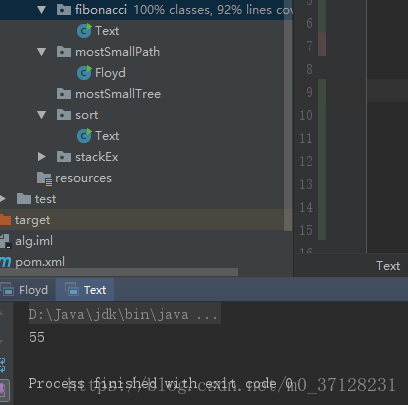
Task: Collapse the fibonacci package node
Action: pyautogui.click(x=42, y=10)
